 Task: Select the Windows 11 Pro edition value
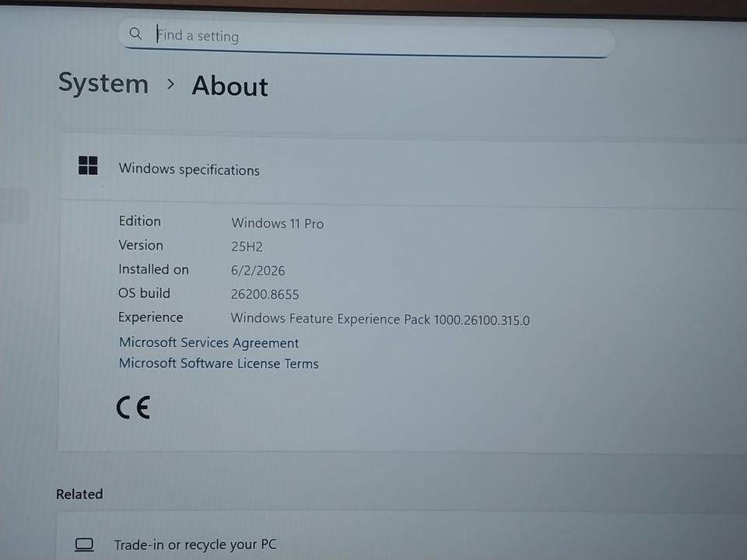277,223
